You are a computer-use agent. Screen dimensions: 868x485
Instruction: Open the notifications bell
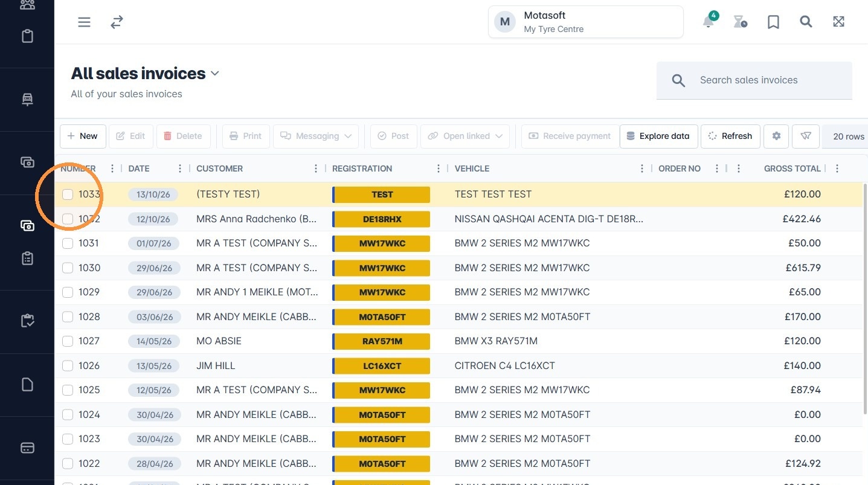coord(709,22)
